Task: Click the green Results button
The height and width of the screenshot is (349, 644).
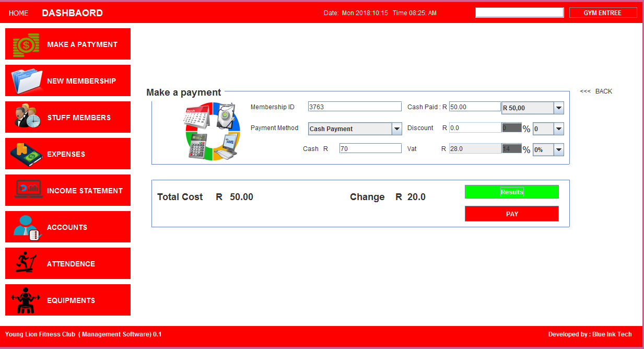Action: (x=512, y=192)
